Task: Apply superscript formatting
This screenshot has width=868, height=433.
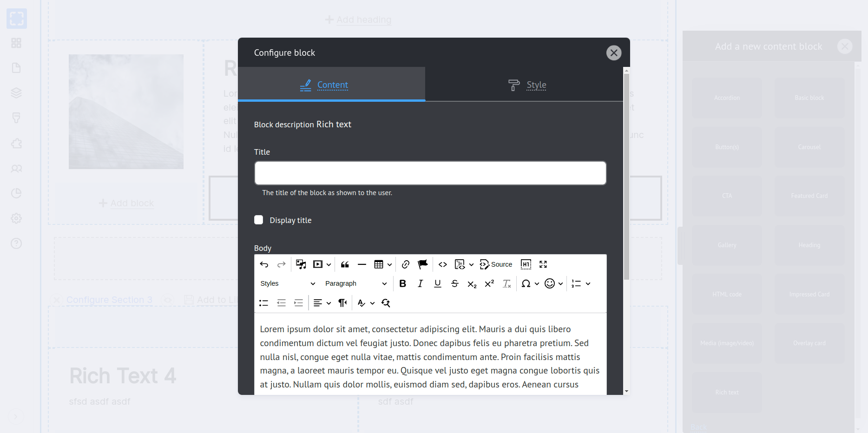Action: 489,283
